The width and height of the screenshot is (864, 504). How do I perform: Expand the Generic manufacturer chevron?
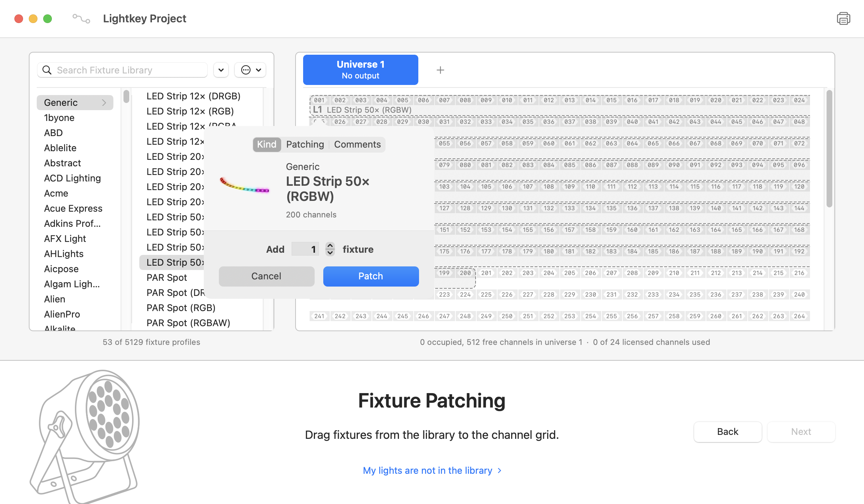pyautogui.click(x=104, y=103)
